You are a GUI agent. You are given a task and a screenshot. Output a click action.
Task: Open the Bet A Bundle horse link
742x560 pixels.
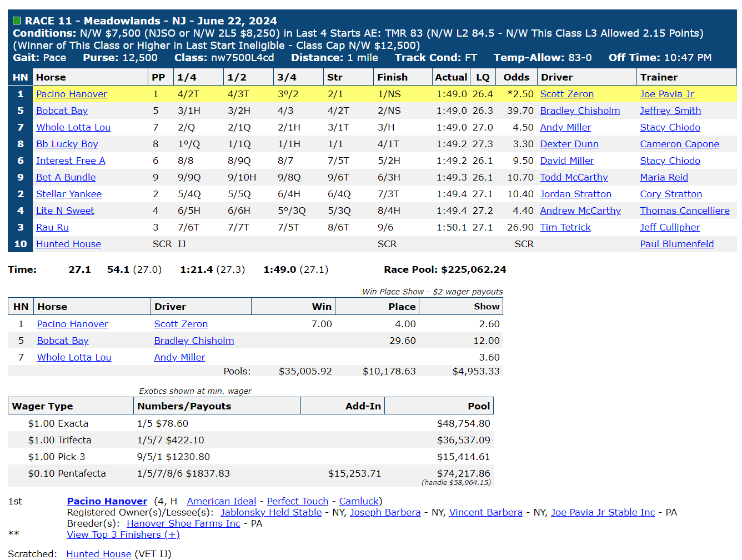(x=66, y=177)
